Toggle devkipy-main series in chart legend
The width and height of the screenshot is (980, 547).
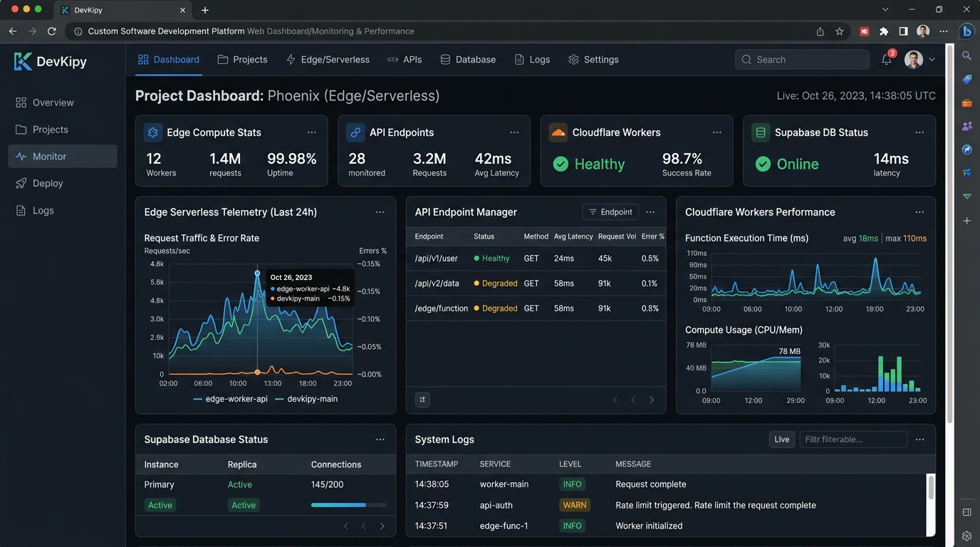tap(306, 399)
